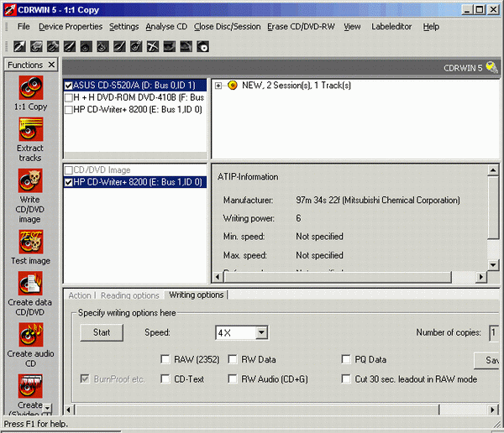Screen dimensions: 504x433
Task: Open the Extract tracks function icon
Action: pyautogui.click(x=30, y=129)
